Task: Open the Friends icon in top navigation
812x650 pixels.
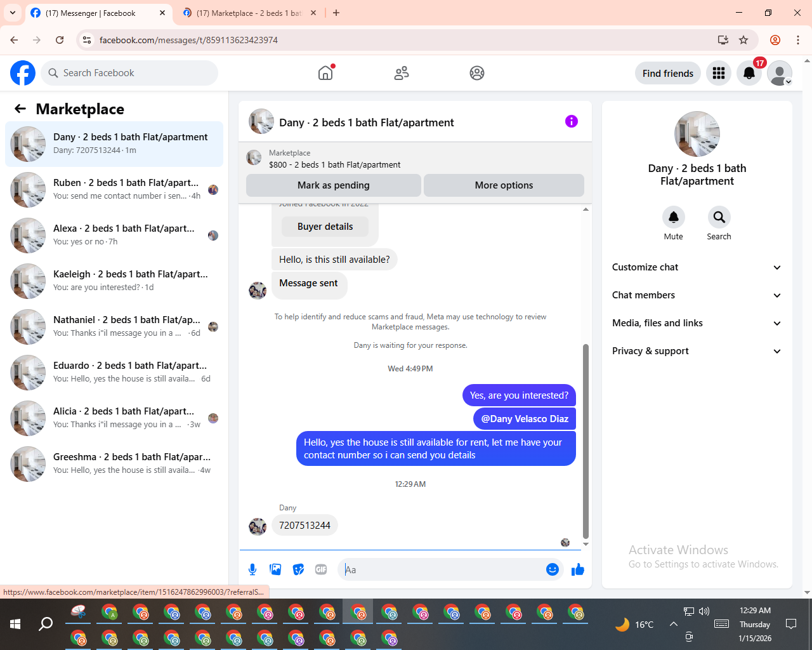Action: coord(402,73)
